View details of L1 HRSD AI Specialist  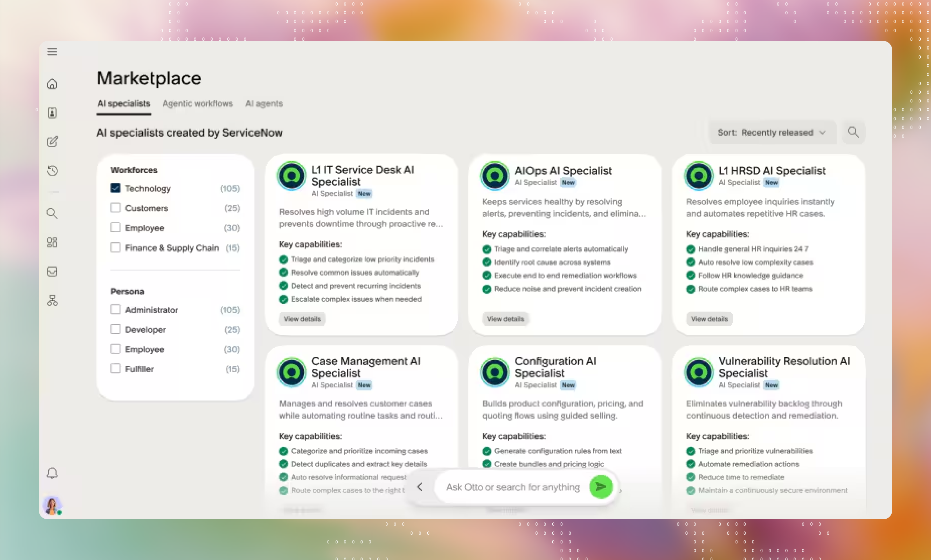[x=709, y=319]
